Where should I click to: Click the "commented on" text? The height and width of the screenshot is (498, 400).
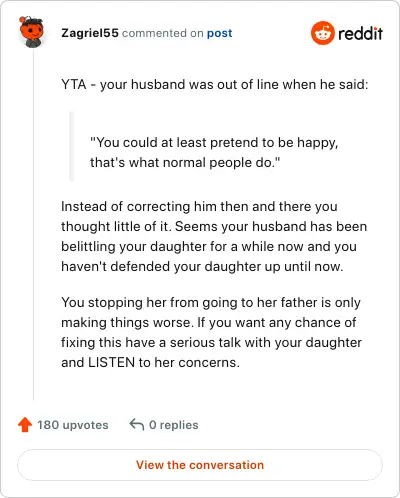tap(163, 33)
